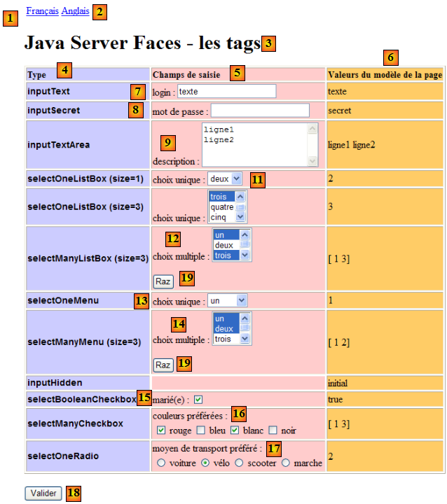Choose cinq in the selectOneListBox list
This screenshot has width=447, height=504.
click(x=222, y=217)
